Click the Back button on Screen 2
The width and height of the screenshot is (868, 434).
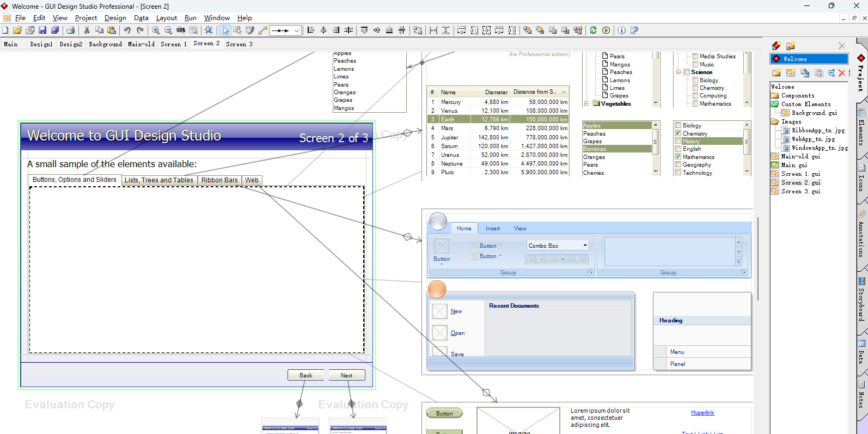click(306, 375)
